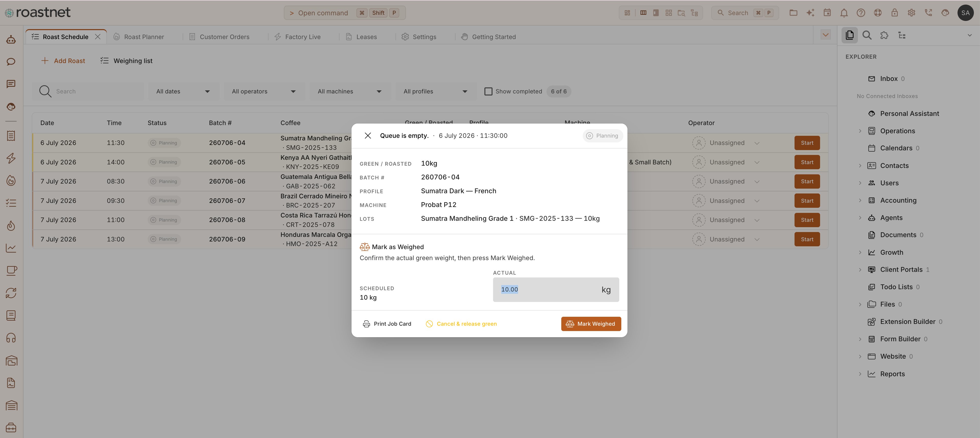Open the lightning bolt icon in left sidebar

pos(11,158)
